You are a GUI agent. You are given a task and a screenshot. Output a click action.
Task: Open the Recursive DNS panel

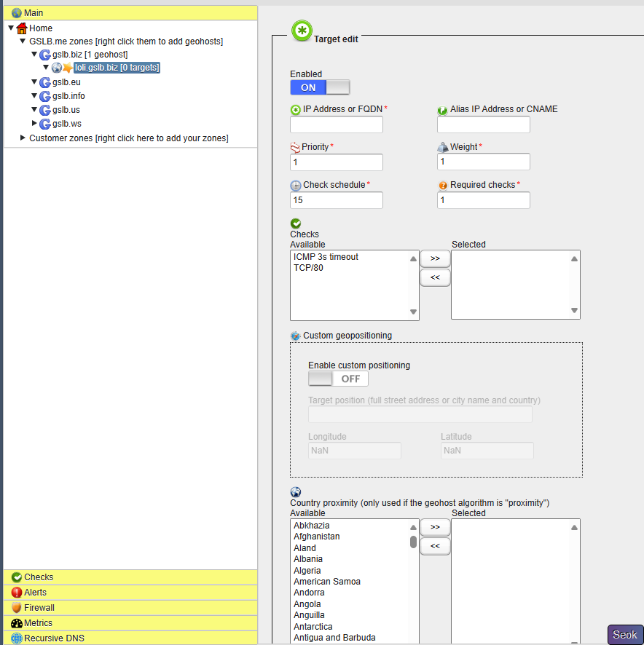(54, 638)
